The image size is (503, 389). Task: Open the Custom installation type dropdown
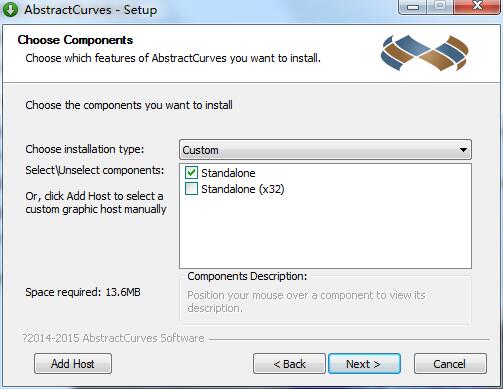pos(325,150)
